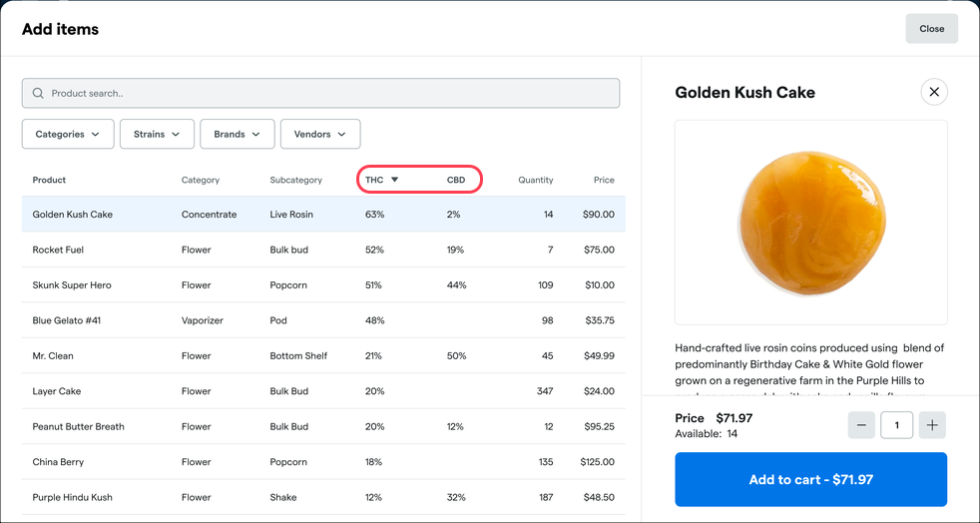Viewport: 980px width, 523px height.
Task: Toggle THC column sort arrow
Action: tap(394, 180)
